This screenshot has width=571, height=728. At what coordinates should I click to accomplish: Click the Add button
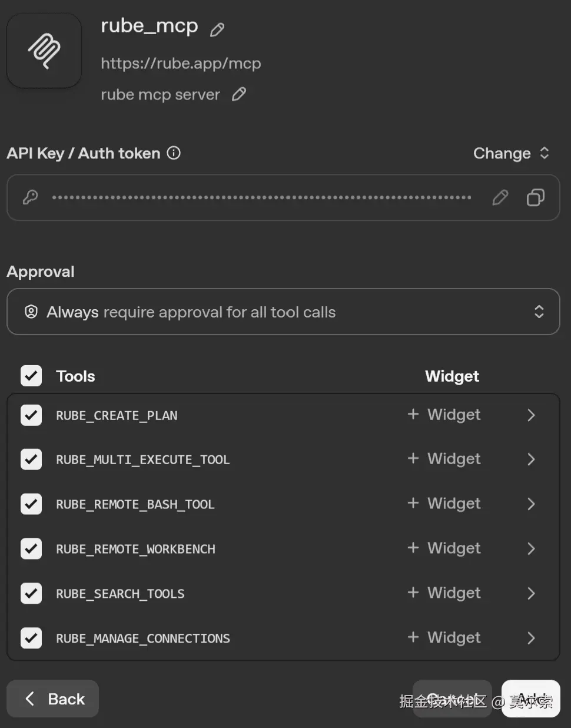click(x=530, y=699)
